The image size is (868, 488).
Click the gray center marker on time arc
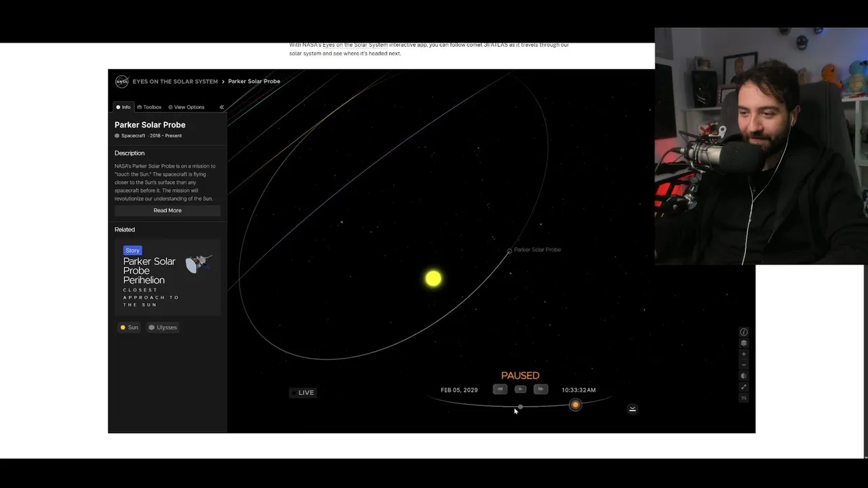click(x=520, y=407)
